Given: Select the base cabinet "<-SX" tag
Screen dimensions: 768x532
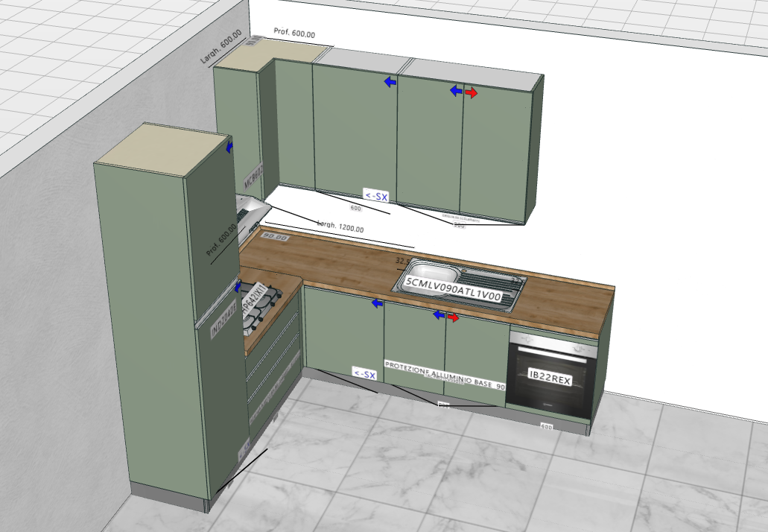Looking at the screenshot, I should point(364,373).
